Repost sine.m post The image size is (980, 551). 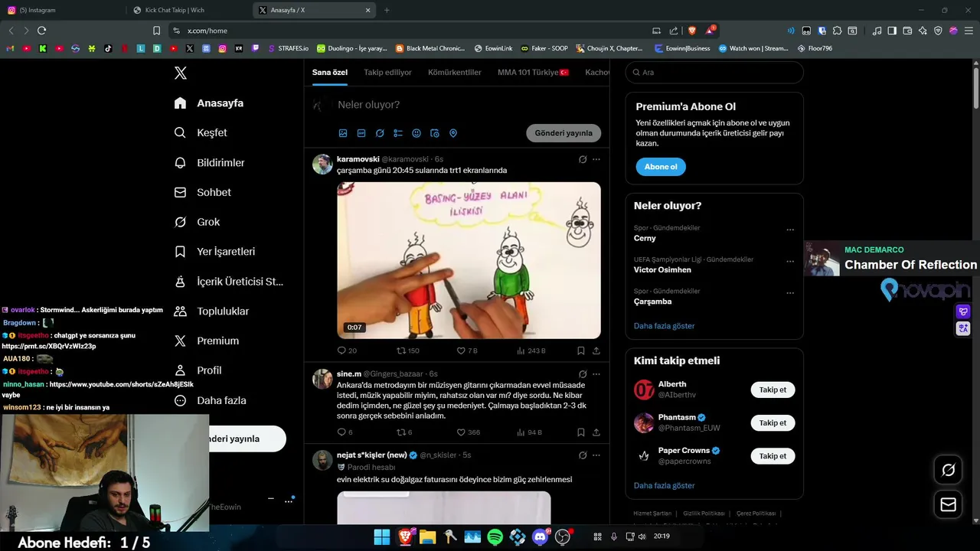pos(403,432)
